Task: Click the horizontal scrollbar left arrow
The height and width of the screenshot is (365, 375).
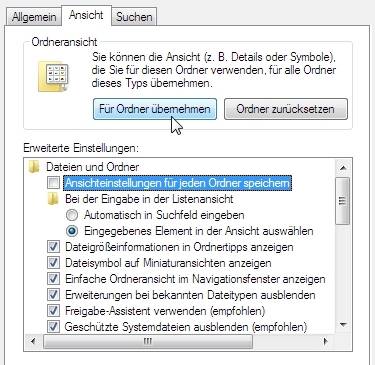Action: pyautogui.click(x=33, y=341)
